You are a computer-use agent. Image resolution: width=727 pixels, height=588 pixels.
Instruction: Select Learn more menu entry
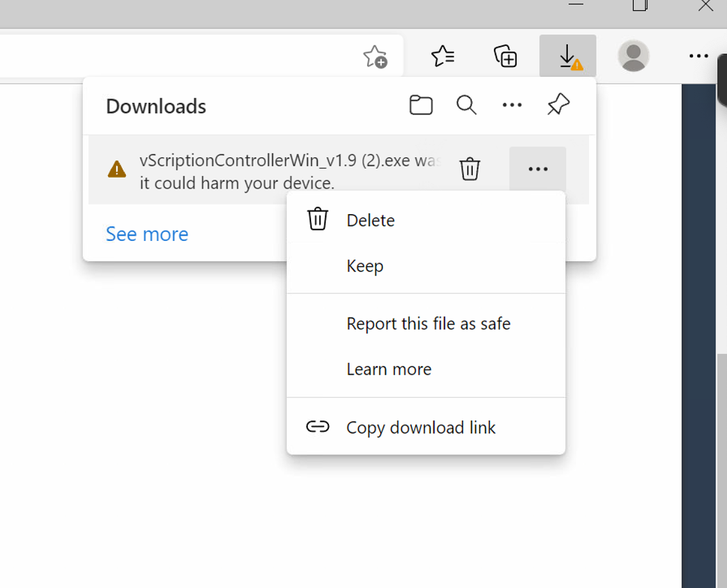(x=426, y=369)
